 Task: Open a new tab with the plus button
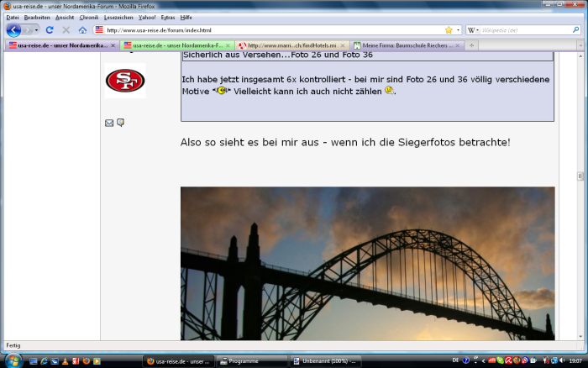(x=473, y=45)
